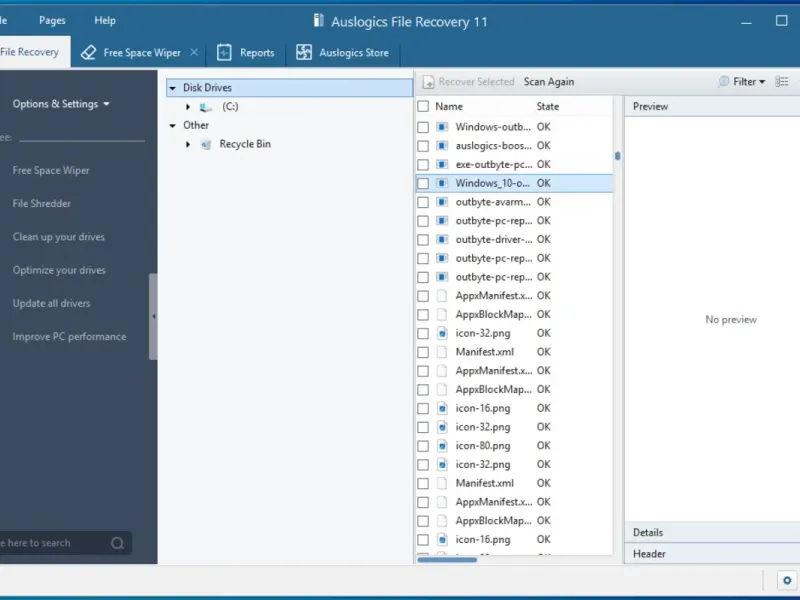
Task: Open the Help menu
Action: [105, 20]
